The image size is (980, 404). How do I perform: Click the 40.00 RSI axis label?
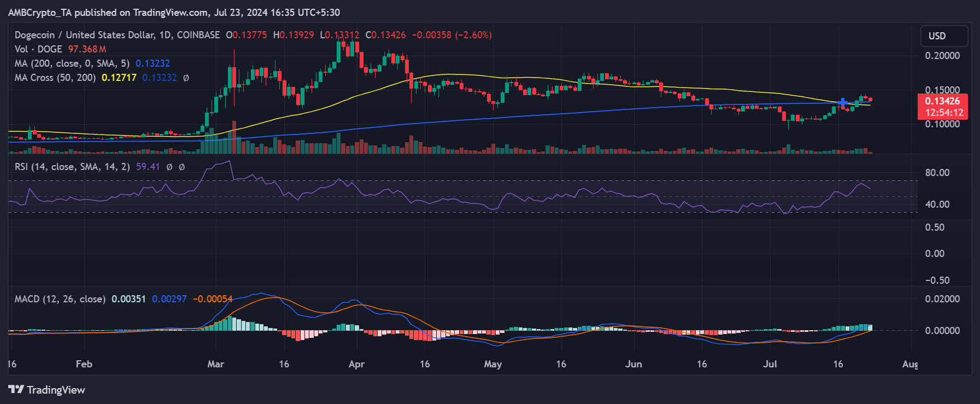[x=937, y=204]
